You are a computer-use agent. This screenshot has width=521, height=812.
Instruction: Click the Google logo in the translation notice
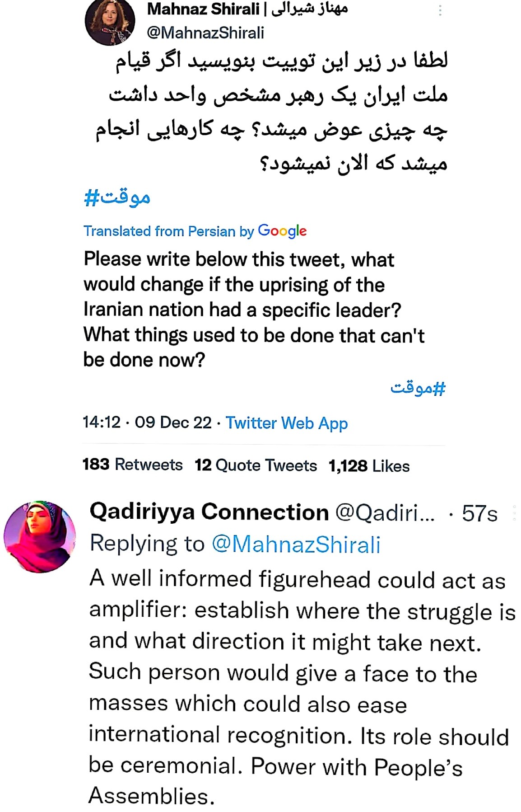[282, 231]
